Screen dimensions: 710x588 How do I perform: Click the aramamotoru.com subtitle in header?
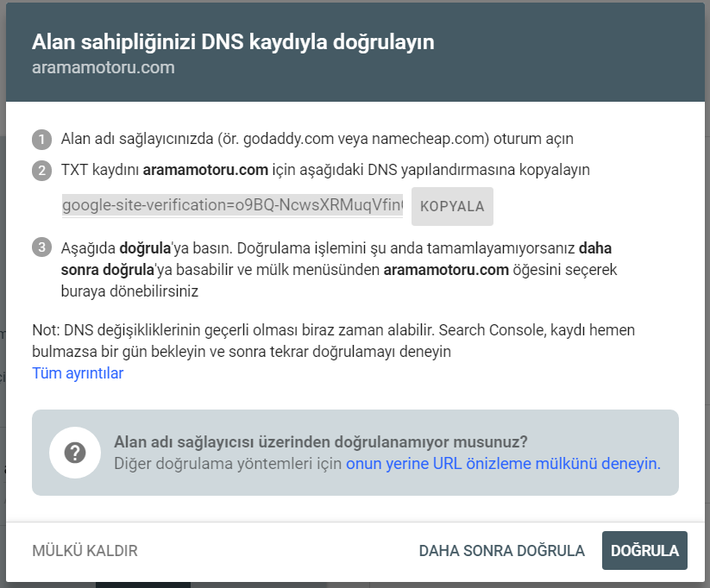pyautogui.click(x=104, y=67)
